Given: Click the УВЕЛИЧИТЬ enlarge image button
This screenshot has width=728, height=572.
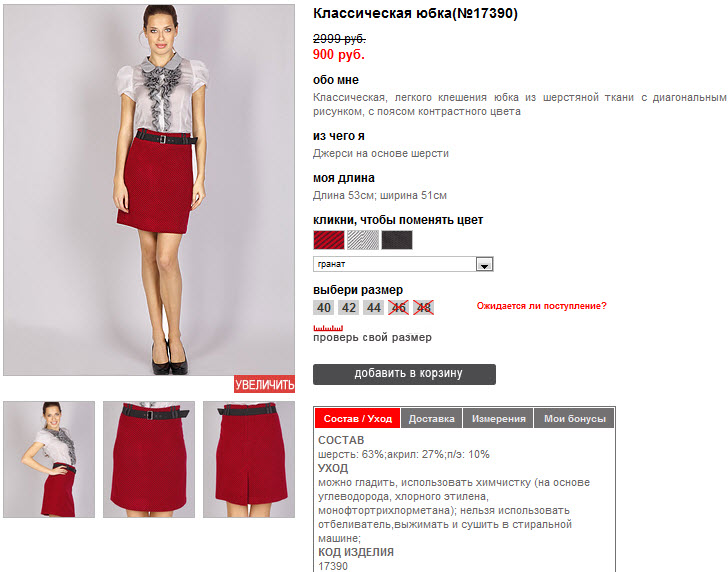Looking at the screenshot, I should [264, 384].
